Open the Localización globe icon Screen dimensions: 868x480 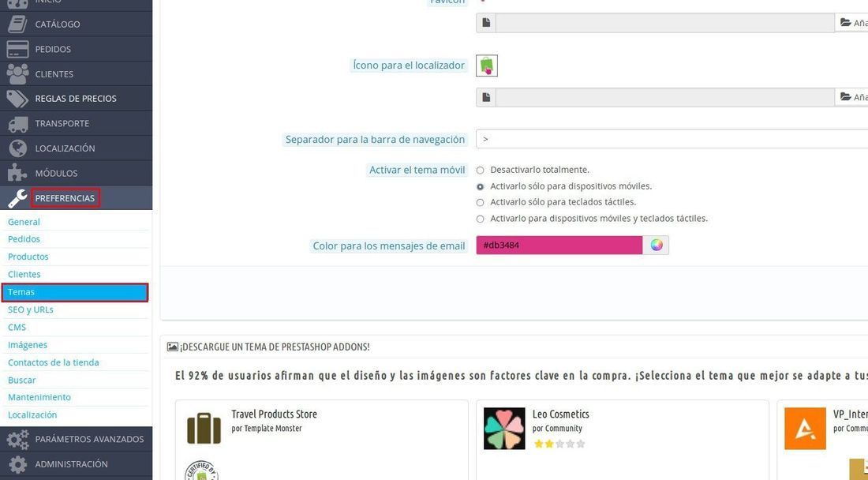(17, 148)
